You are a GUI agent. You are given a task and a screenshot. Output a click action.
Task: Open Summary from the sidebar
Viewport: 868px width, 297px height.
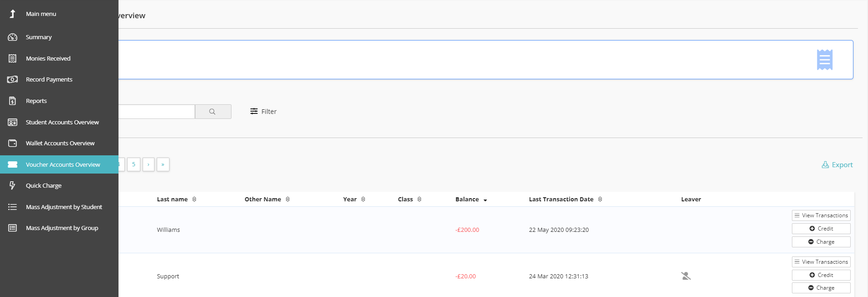click(39, 37)
